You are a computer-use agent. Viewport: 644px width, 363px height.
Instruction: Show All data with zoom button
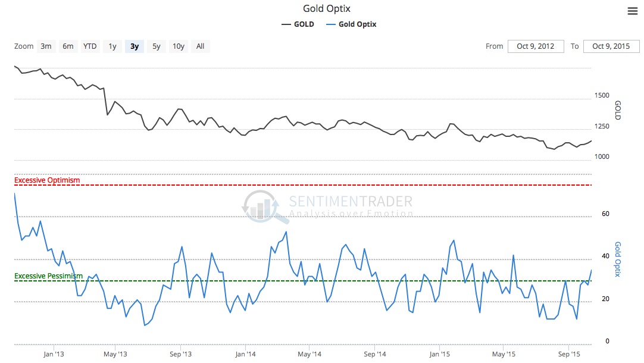coord(200,46)
